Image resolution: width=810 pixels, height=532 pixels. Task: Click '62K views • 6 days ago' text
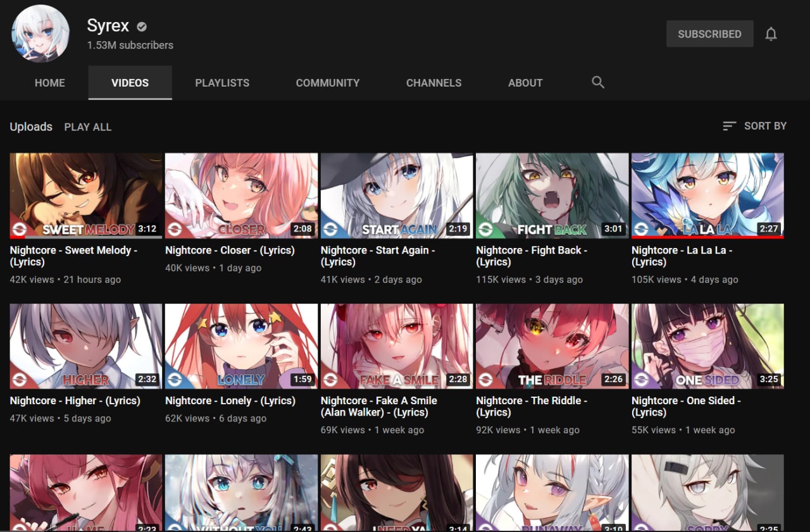(216, 419)
